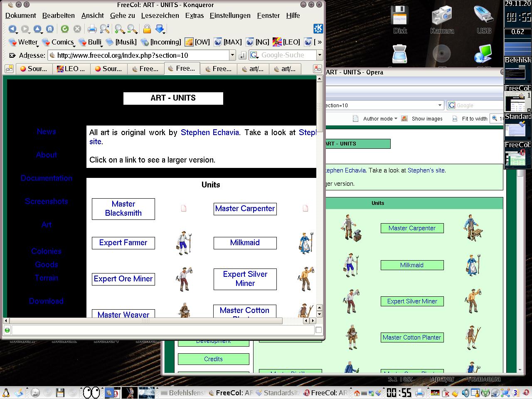532x399 pixels.
Task: Click the Master Blacksmith unit link
Action: point(123,209)
